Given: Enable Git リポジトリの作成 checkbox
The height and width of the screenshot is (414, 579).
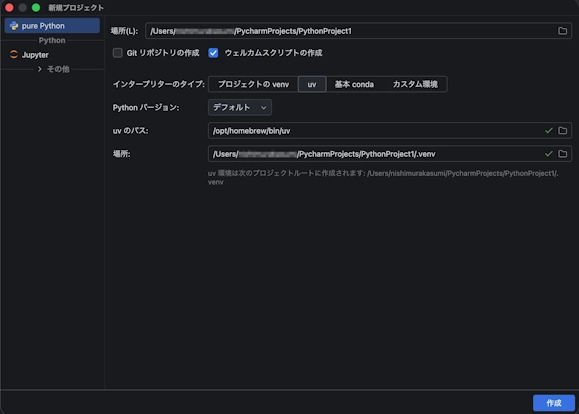Looking at the screenshot, I should pos(118,53).
